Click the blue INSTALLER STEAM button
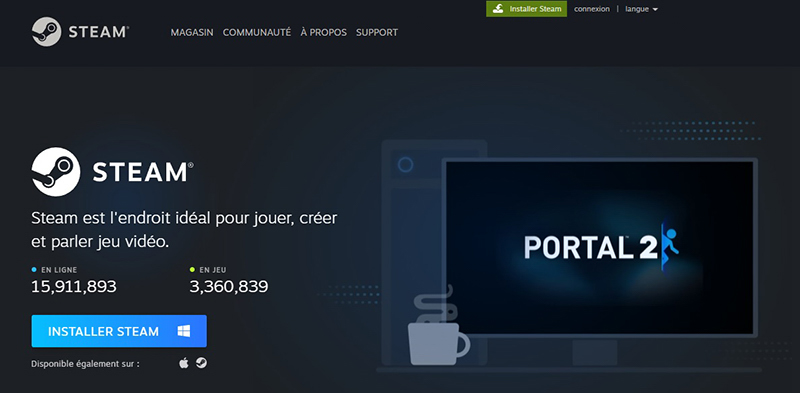Screen dimensions: 800x393 pos(119,331)
